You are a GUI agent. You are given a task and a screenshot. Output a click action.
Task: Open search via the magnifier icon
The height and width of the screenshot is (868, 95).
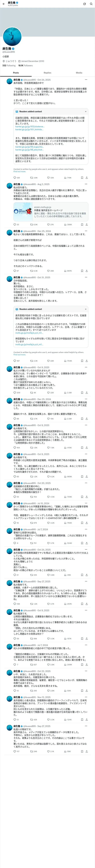pyautogui.click(x=91, y=4)
